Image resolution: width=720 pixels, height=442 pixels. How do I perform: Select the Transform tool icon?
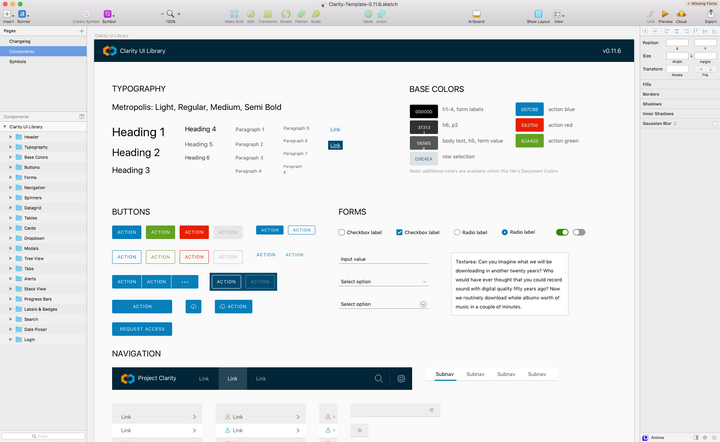(268, 14)
